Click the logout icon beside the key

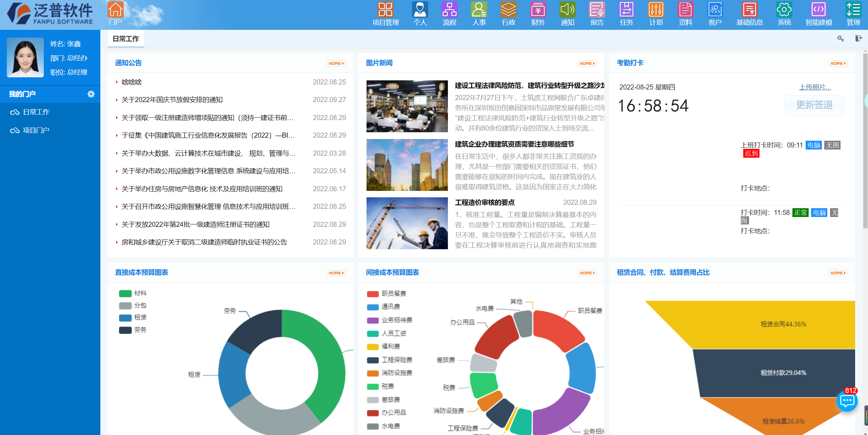858,39
